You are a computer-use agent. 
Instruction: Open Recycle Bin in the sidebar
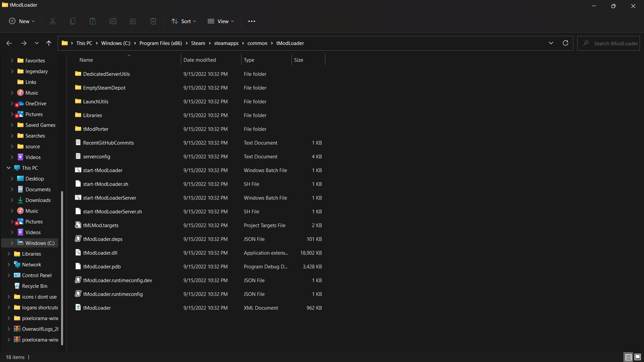point(35,286)
